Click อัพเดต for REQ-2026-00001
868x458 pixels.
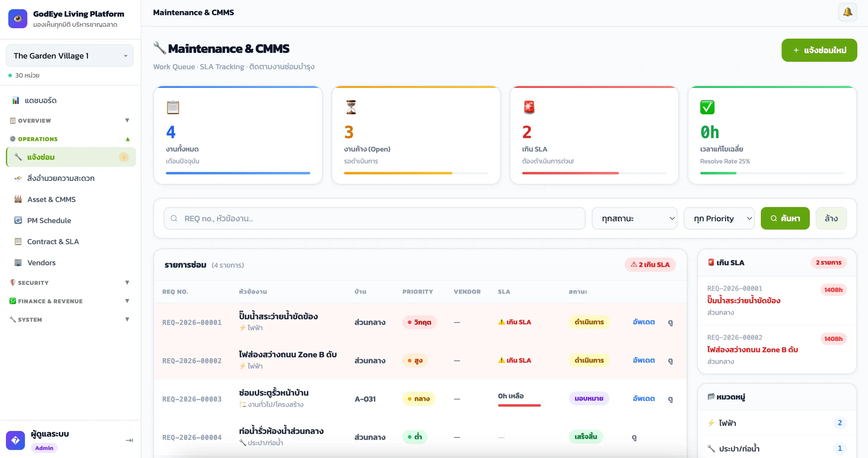(x=644, y=322)
